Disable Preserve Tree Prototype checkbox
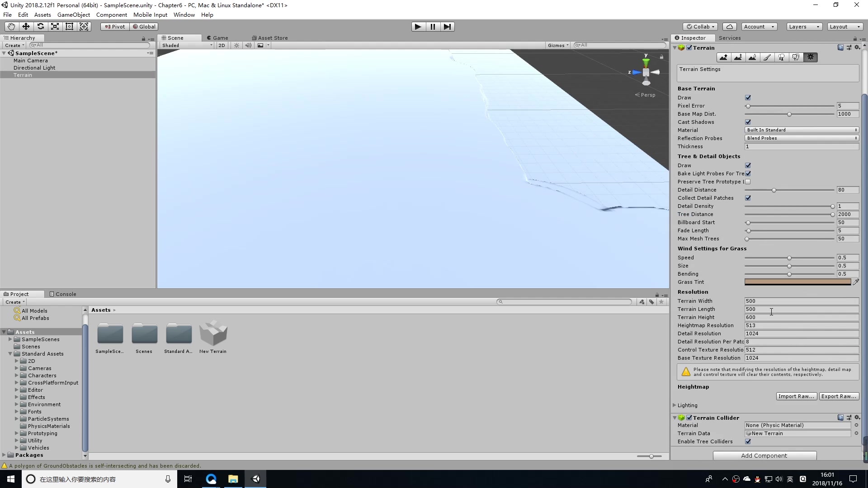Screen dimensions: 868x488 748,181
